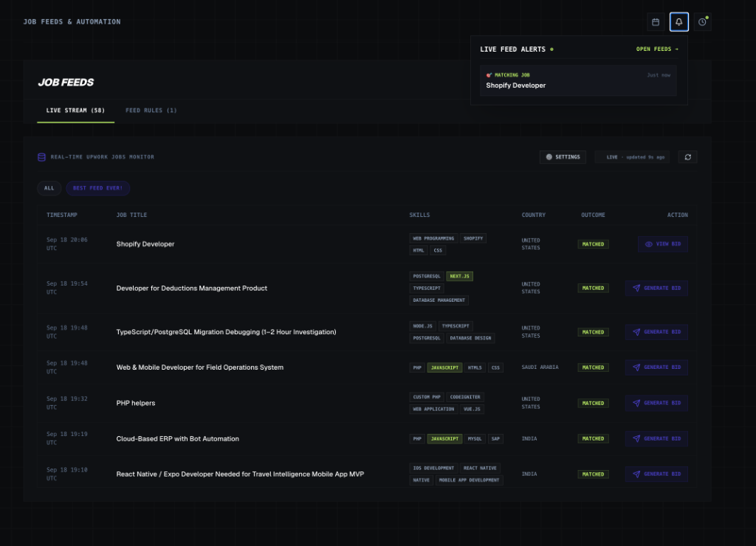Click React Native / Expo Developer job title
This screenshot has height=546, width=756.
[x=240, y=474]
